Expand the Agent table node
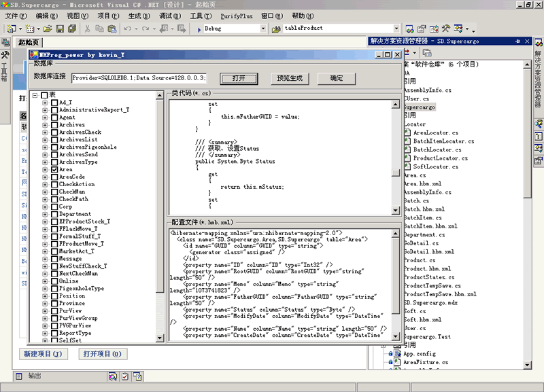544x392 pixels. click(45, 118)
